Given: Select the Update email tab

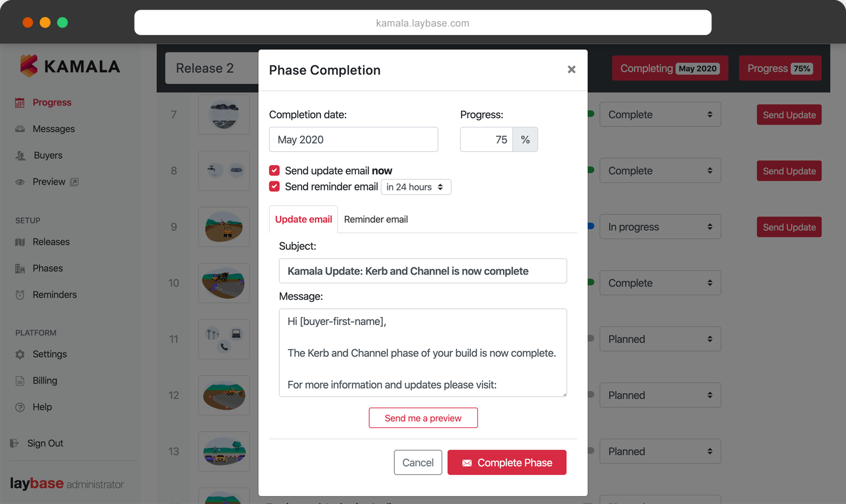Looking at the screenshot, I should (x=303, y=219).
